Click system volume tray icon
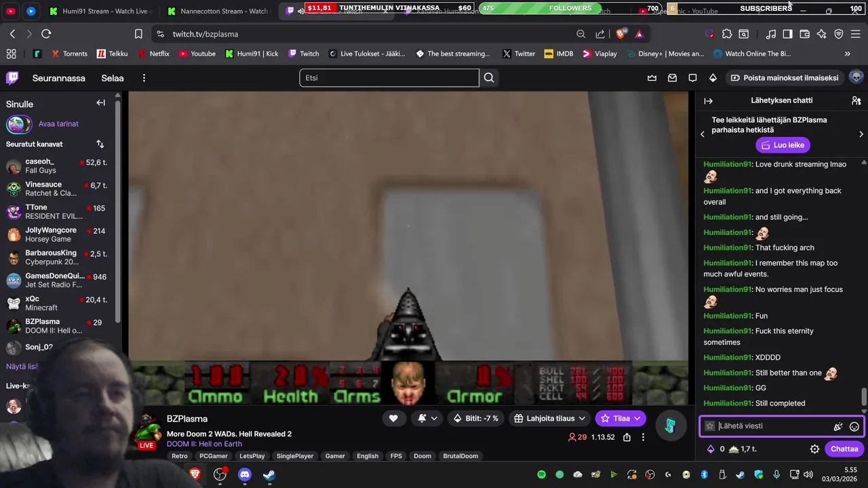The height and width of the screenshot is (488, 868). [x=807, y=474]
